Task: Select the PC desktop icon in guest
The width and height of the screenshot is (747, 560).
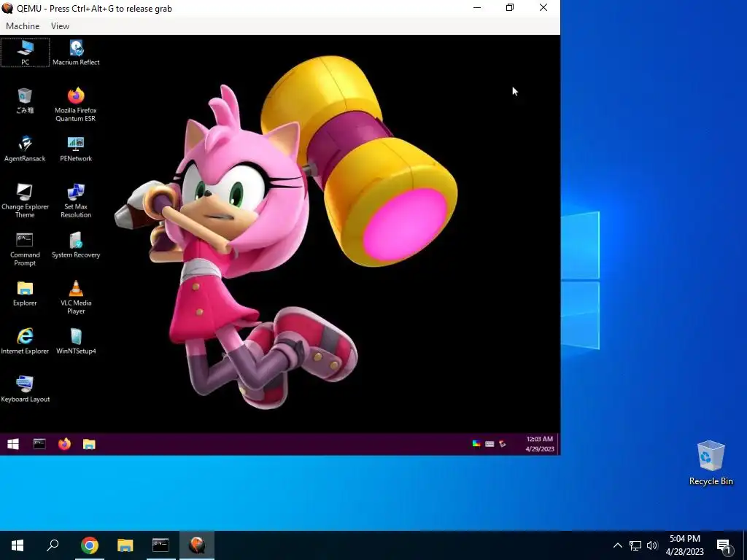Action: 25,52
